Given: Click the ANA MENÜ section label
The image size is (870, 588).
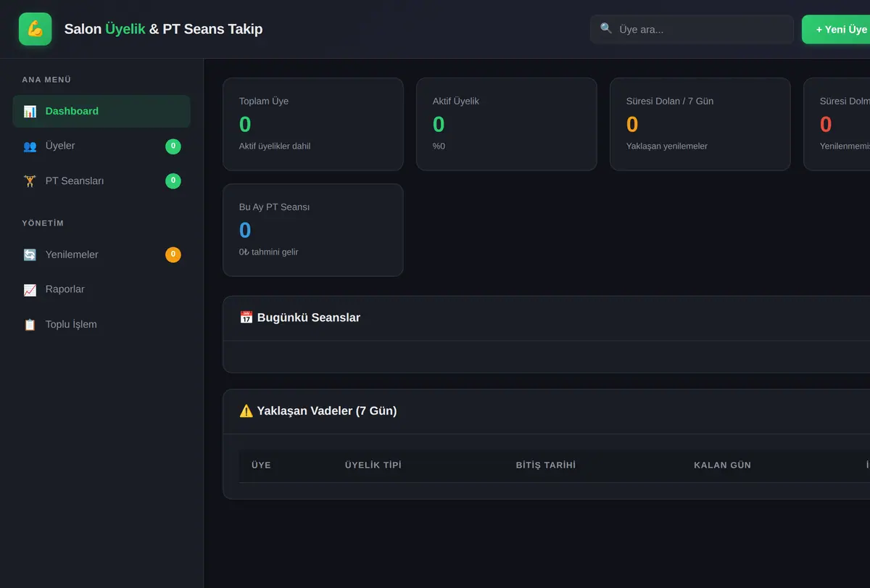Looking at the screenshot, I should pos(46,80).
